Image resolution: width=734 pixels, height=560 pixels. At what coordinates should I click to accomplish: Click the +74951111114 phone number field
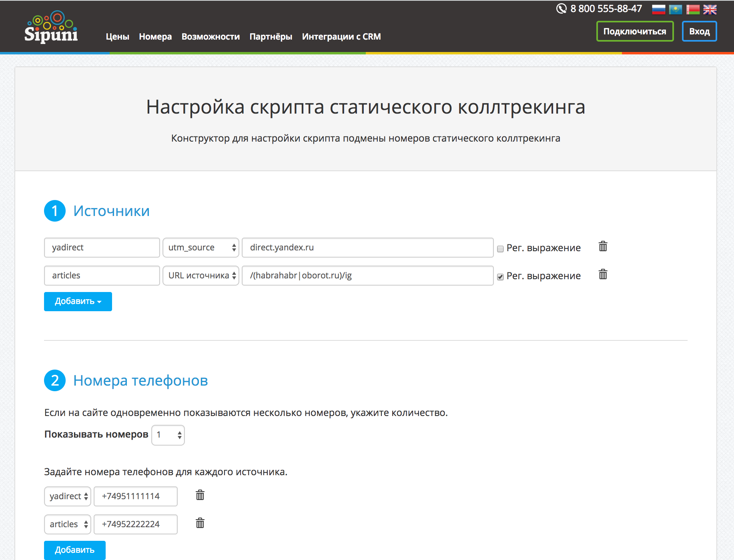coord(136,496)
